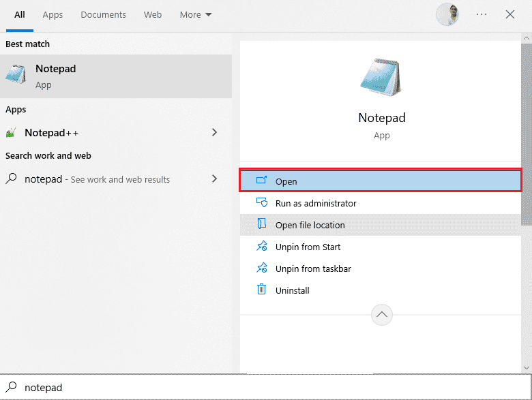
Task: Click the Open file location folder icon
Action: click(x=262, y=224)
